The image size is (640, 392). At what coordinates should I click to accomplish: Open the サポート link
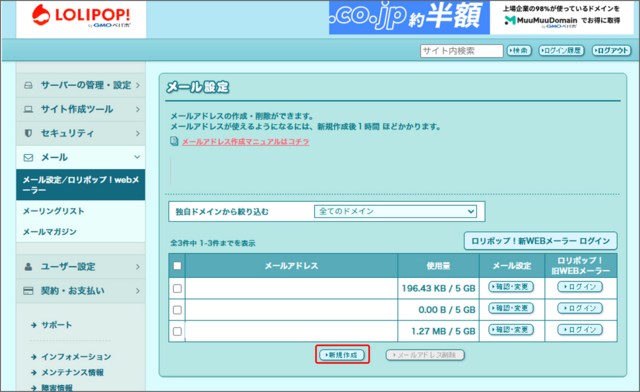point(57,325)
